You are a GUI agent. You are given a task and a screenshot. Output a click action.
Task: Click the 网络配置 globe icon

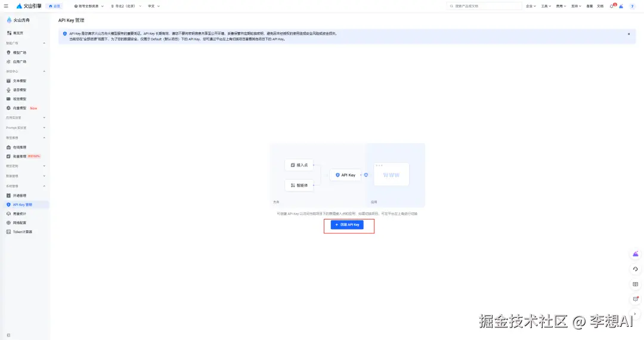8,222
